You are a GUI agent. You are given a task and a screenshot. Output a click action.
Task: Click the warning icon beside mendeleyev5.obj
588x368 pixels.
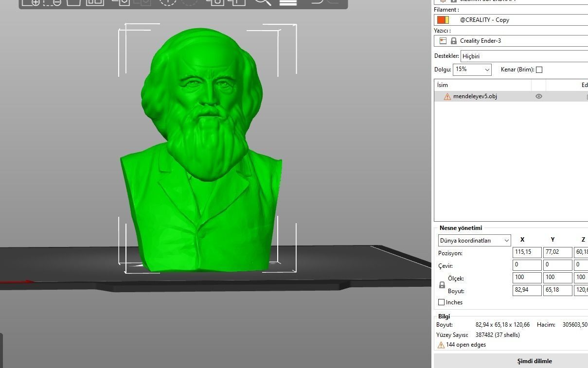point(447,96)
